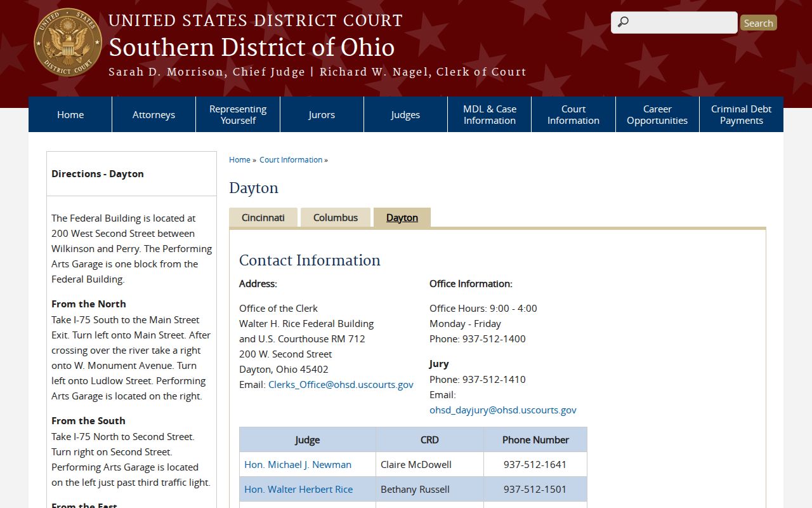Viewport: 812px width, 508px height.
Task: Switch to the Columbus tab
Action: [x=336, y=217]
